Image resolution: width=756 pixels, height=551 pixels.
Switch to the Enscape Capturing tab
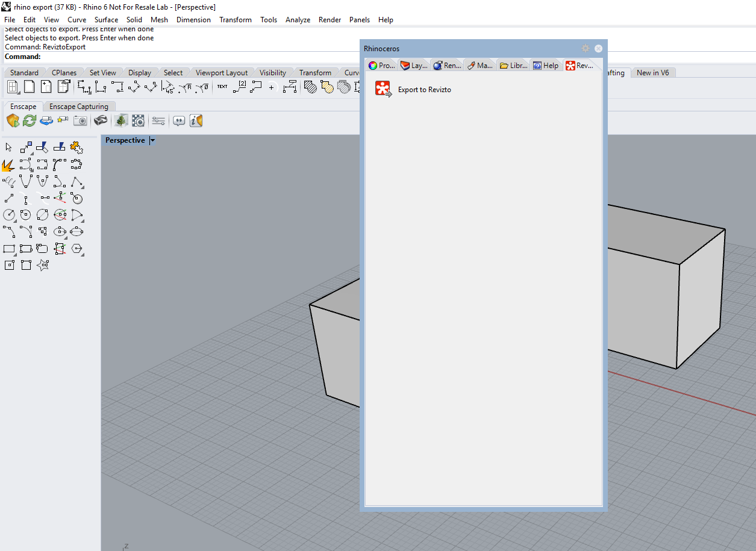click(78, 107)
